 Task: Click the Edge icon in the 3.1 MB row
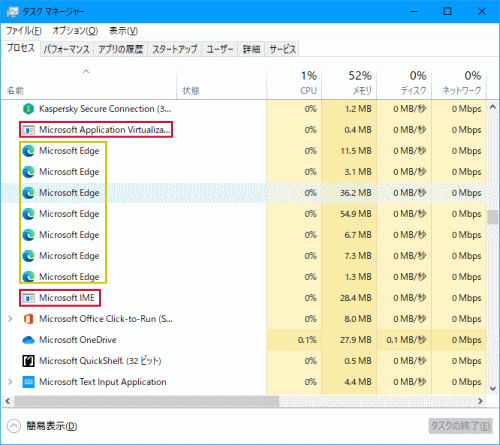tap(28, 172)
